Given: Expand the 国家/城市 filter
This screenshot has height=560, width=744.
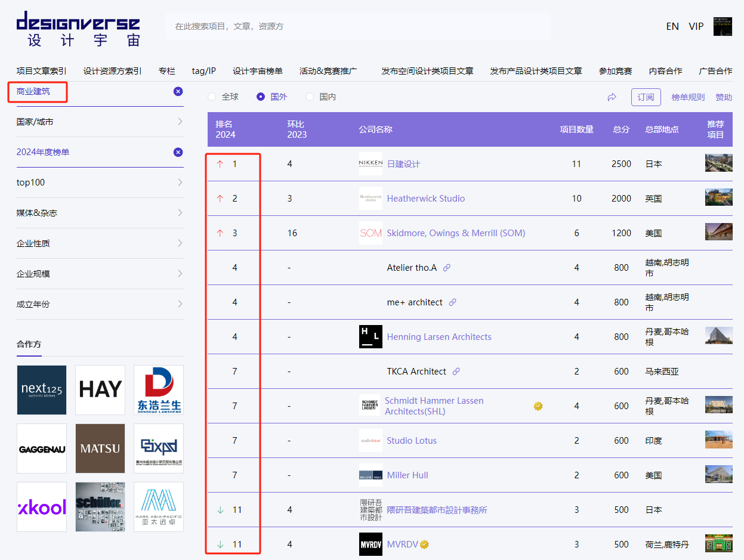Looking at the screenshot, I should point(100,122).
